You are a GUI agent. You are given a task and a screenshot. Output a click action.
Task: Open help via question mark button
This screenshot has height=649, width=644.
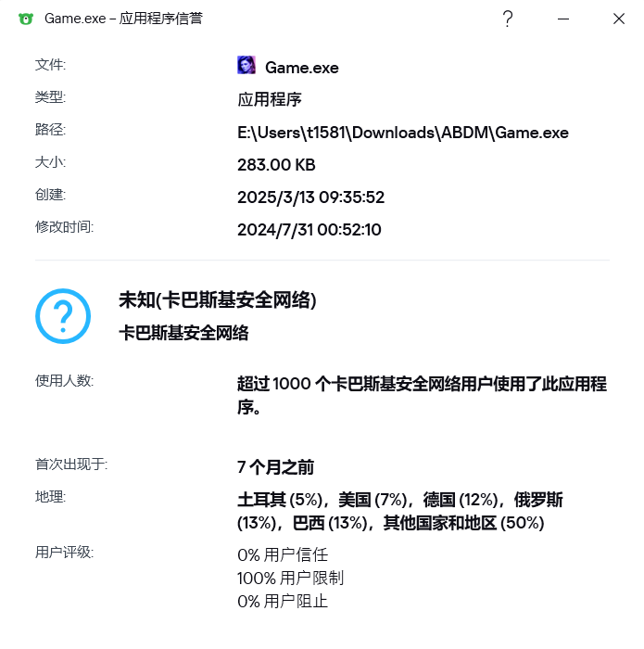(508, 19)
